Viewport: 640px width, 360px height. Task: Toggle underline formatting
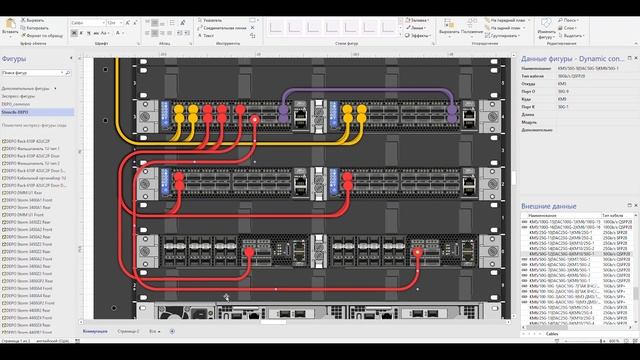89,33
